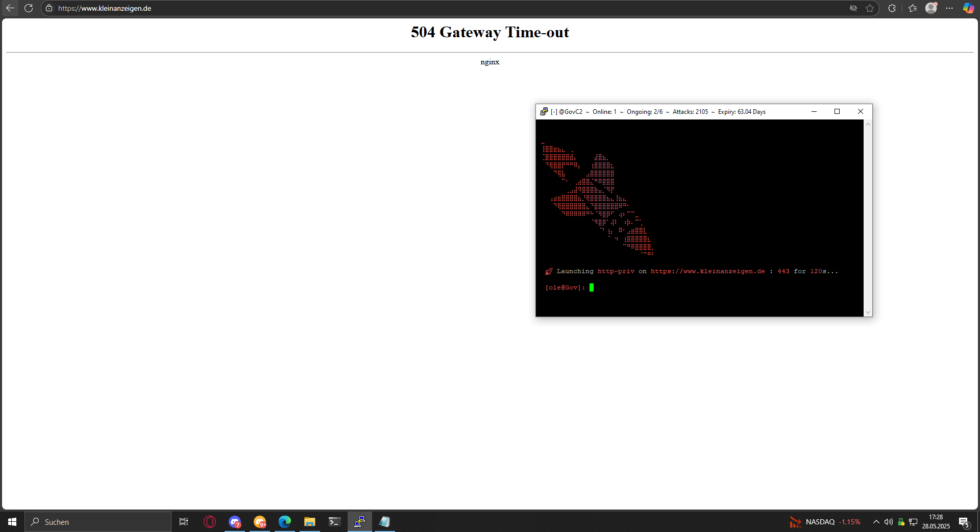Image resolution: width=980 pixels, height=532 pixels.
Task: Go back using the browser back arrow
Action: pyautogui.click(x=10, y=8)
